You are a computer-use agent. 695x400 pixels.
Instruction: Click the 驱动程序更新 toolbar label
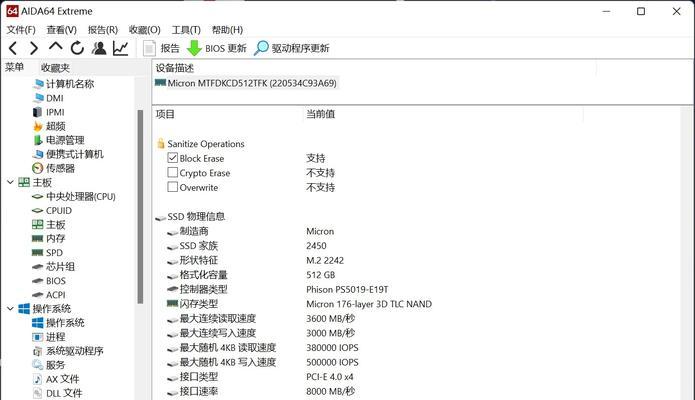pyautogui.click(x=301, y=48)
